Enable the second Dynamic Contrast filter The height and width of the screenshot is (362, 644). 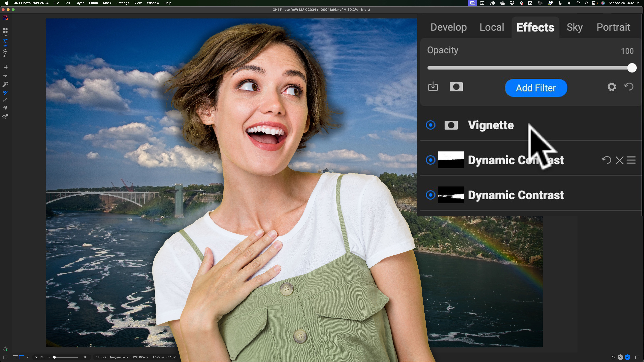431,195
